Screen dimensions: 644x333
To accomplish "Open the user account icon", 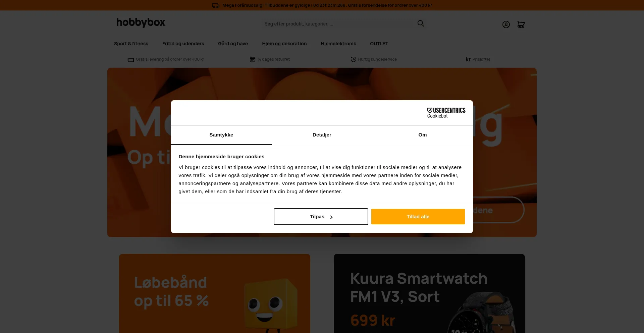I will 506,24.
